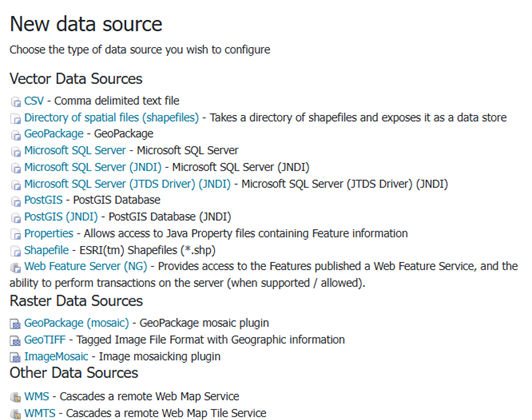The height and width of the screenshot is (420, 532).
Task: Open the Microsoft SQL Server link
Action: click(x=75, y=150)
